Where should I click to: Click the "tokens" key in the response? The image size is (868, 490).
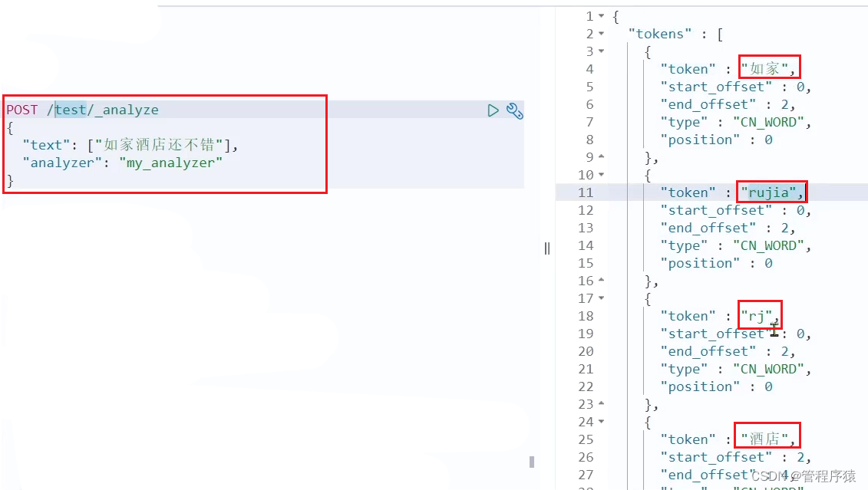pos(660,34)
